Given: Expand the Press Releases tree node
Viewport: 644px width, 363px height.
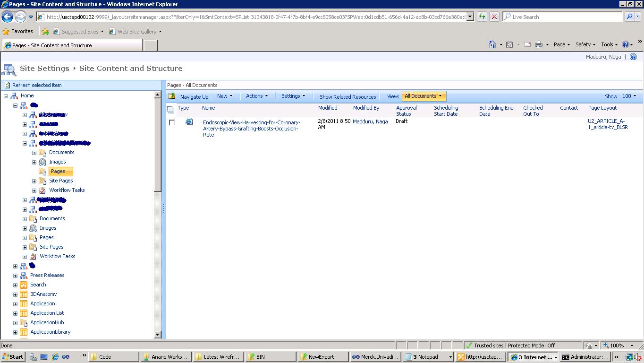Looking at the screenshot, I should 15,276.
